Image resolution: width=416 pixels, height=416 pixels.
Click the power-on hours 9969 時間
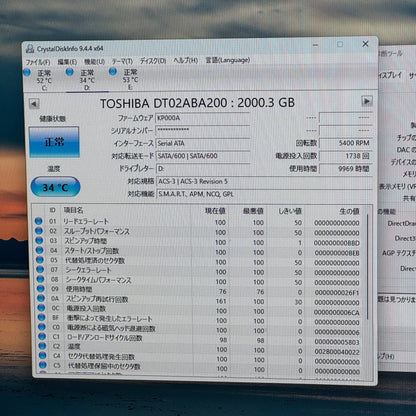pyautogui.click(x=346, y=168)
